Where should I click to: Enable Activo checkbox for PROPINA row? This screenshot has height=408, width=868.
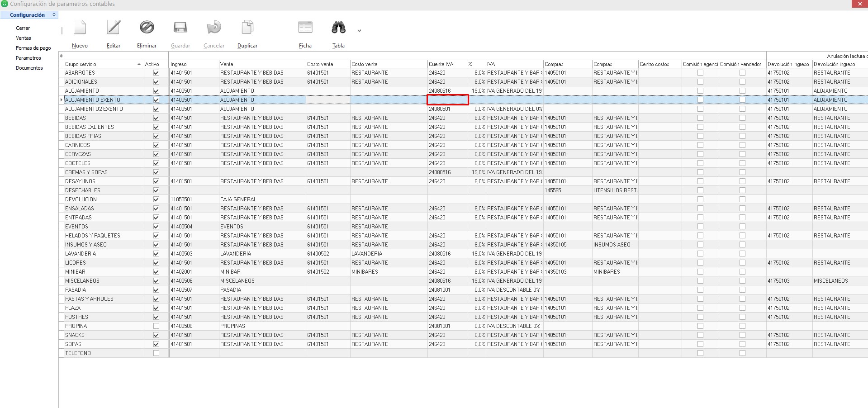tap(156, 326)
